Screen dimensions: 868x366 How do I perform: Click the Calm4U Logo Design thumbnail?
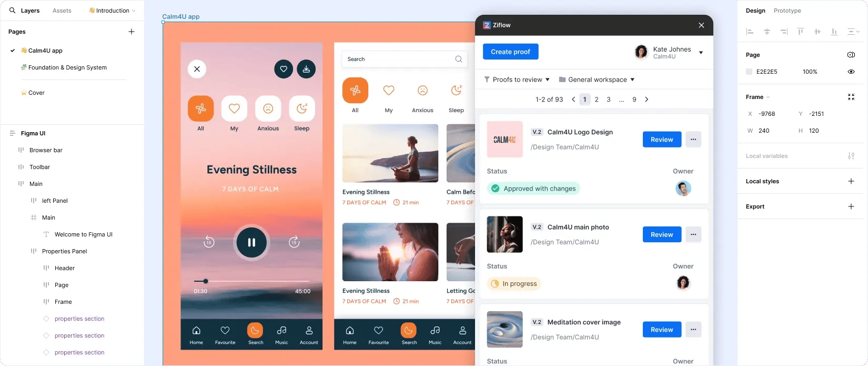point(505,140)
